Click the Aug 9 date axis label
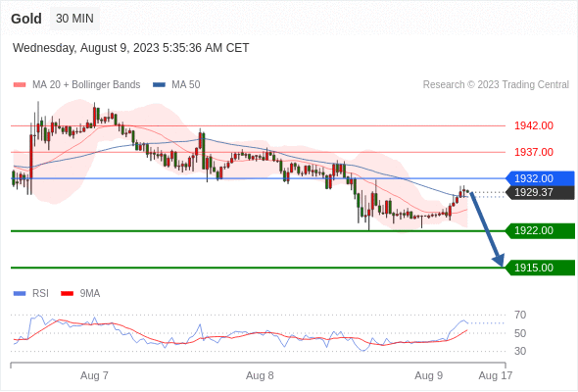The image size is (578, 392). pyautogui.click(x=429, y=375)
